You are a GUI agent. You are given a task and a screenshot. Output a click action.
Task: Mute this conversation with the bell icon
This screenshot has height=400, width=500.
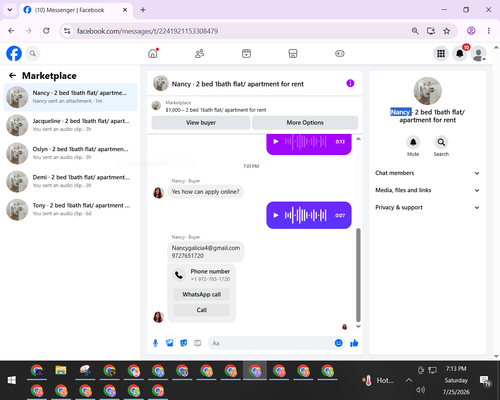(413, 142)
